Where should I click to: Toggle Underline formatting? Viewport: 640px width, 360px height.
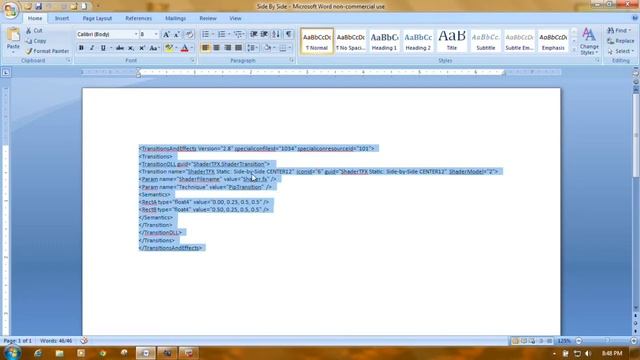pyautogui.click(x=103, y=48)
